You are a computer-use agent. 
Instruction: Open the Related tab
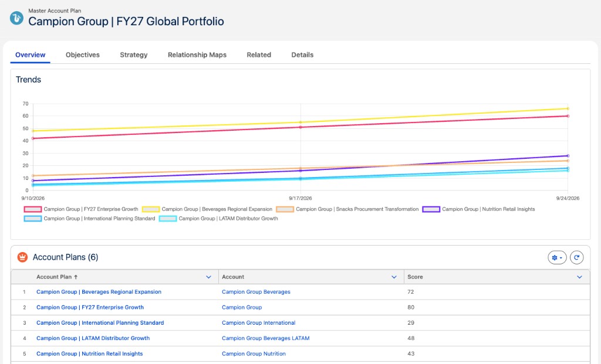[x=259, y=55]
